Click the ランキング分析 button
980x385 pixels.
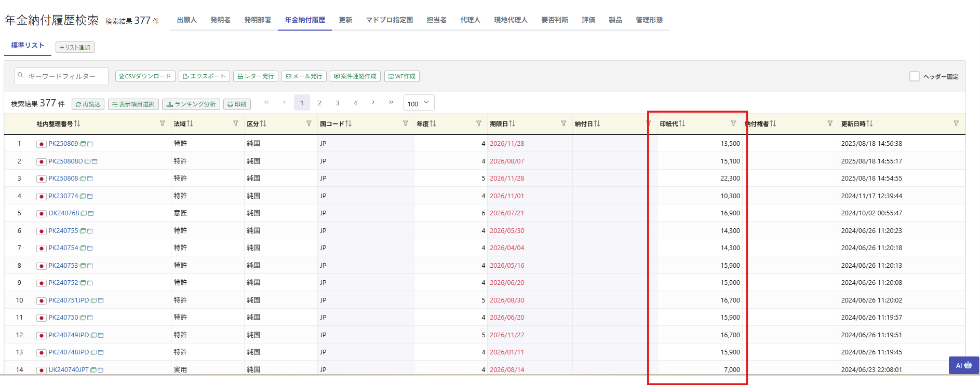[x=191, y=104]
